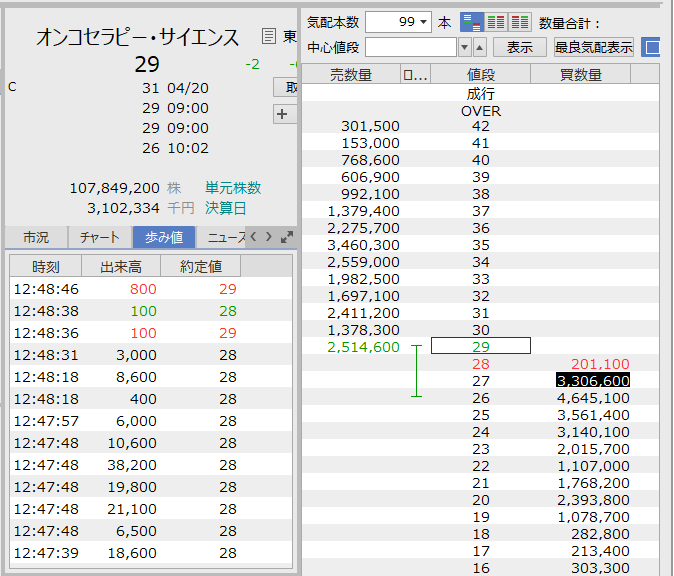Select the 12:48:38 tick row
This screenshot has height=576, width=674.
tap(151, 311)
